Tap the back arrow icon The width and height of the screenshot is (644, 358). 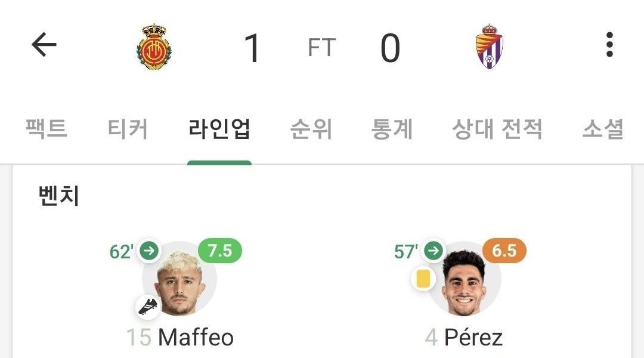point(44,45)
